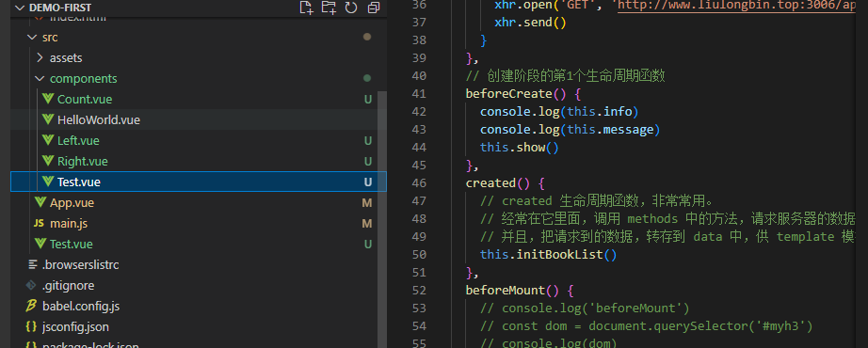Click JS icon next to main.js
Image resolution: width=868 pixels, height=348 pixels.
(39, 224)
